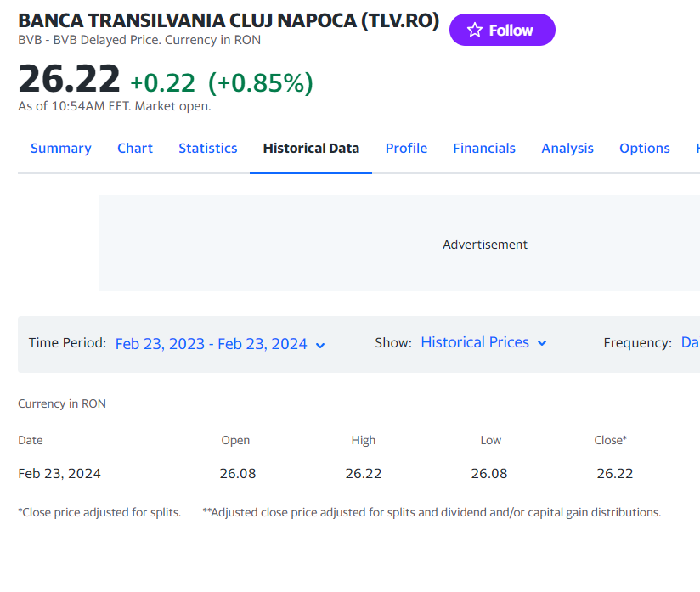Expand the Frequency dropdown
The image size is (700, 592).
pos(689,342)
